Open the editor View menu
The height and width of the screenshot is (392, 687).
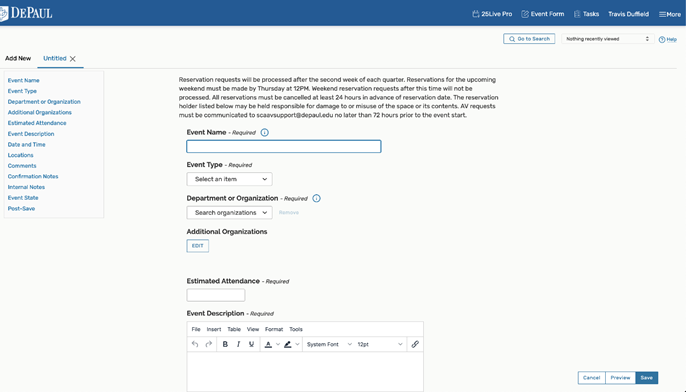click(x=253, y=329)
